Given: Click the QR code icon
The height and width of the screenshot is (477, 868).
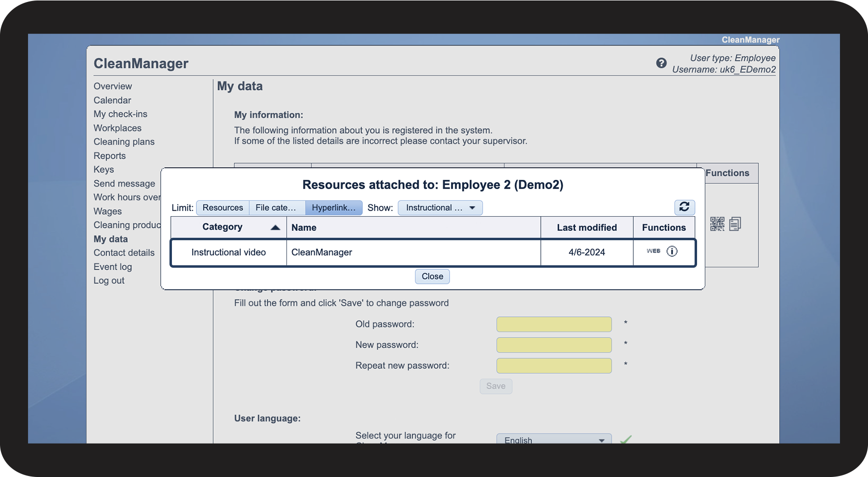Looking at the screenshot, I should click(717, 224).
